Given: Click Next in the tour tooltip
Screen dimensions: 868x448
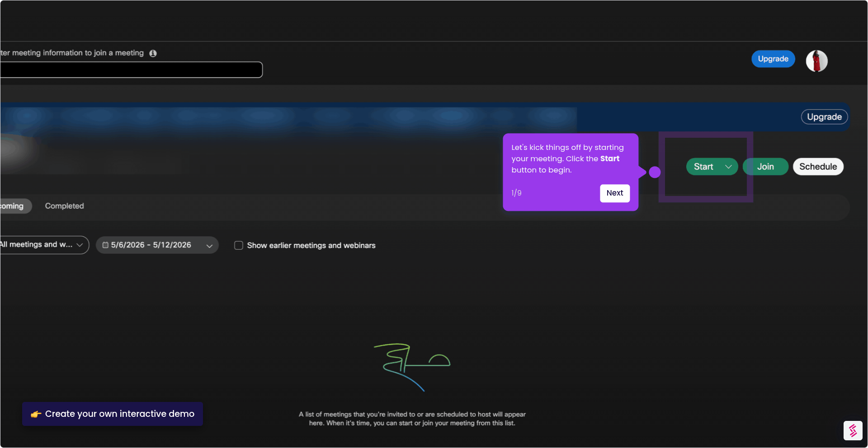Looking at the screenshot, I should click(x=614, y=193).
